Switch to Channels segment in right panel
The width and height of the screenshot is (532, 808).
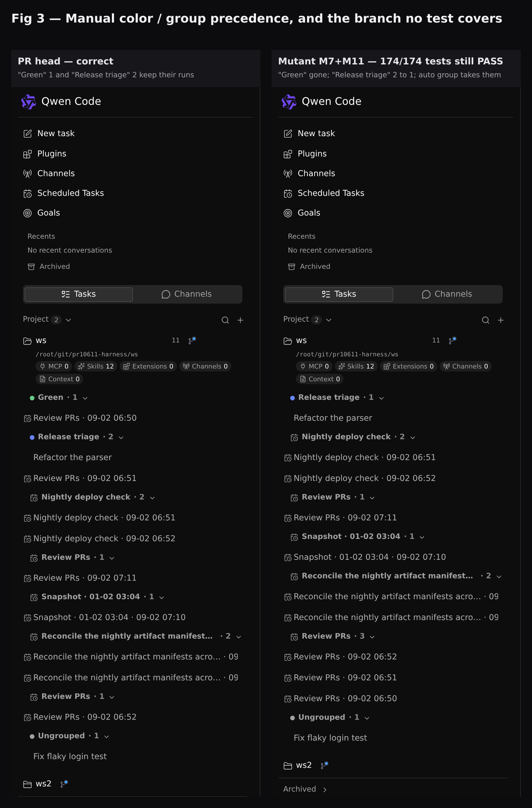click(447, 294)
